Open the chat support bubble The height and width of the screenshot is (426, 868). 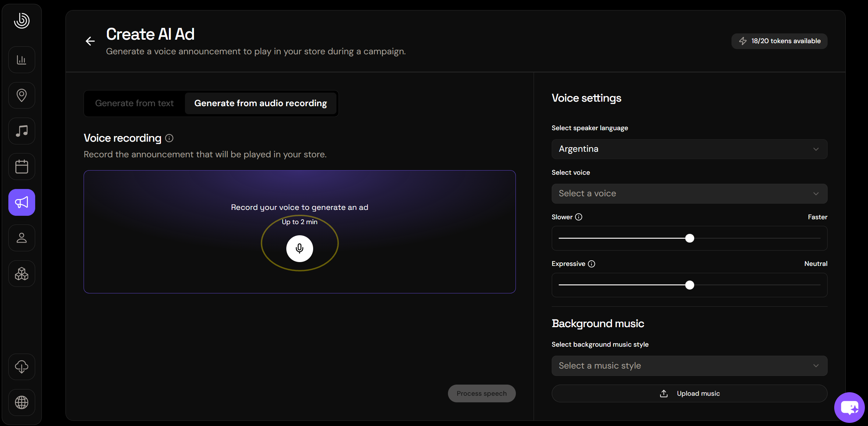click(x=849, y=408)
